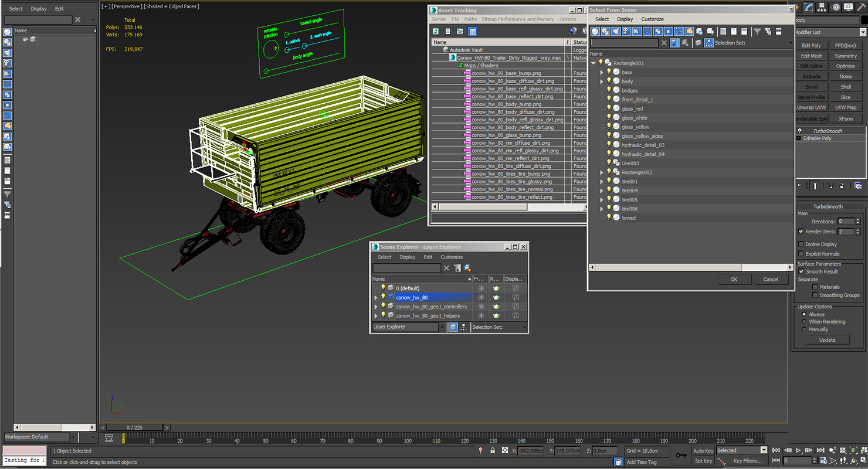
Task: Open Server menu in Asset Tracking
Action: (439, 19)
